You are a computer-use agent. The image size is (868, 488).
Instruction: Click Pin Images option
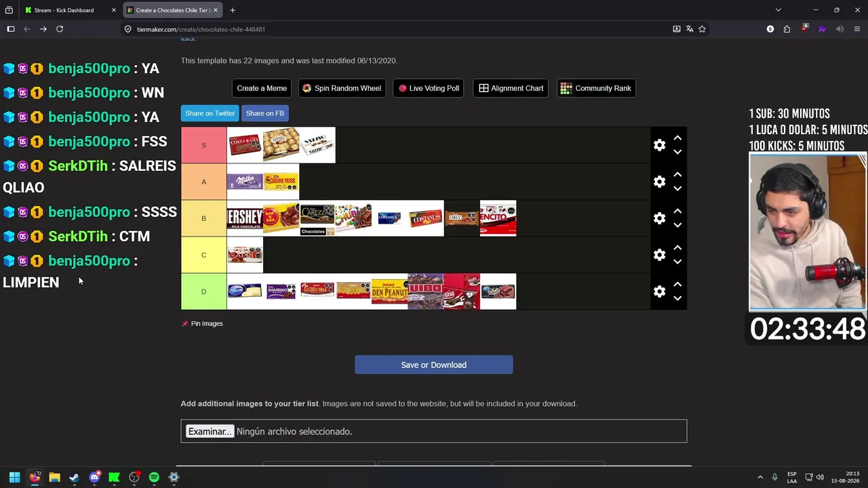(x=202, y=323)
